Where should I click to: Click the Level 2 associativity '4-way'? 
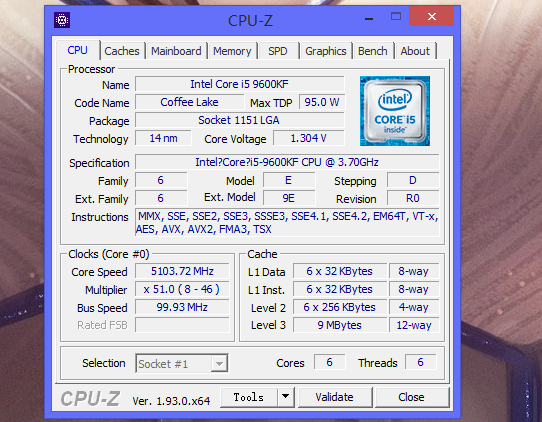[x=414, y=307]
